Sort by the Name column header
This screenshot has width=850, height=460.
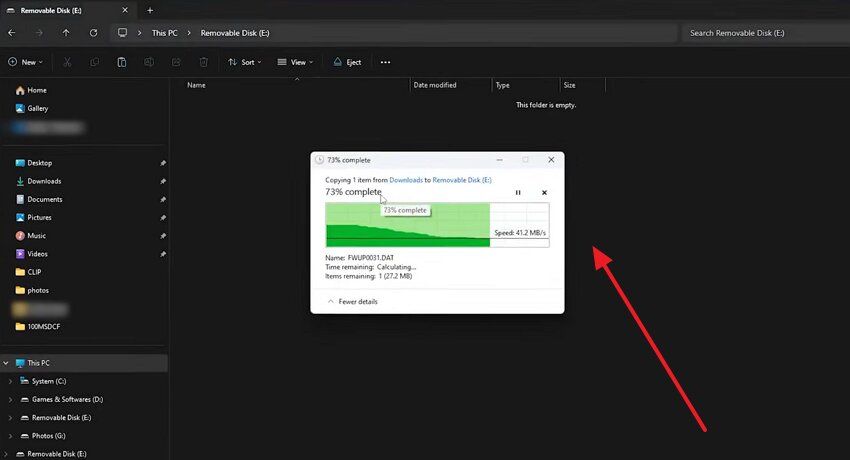196,85
